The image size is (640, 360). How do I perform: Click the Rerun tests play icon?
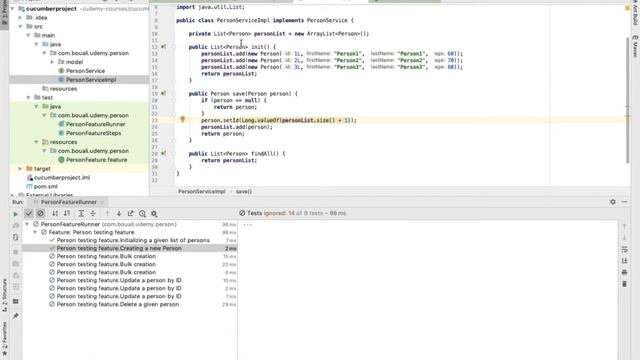[16, 214]
